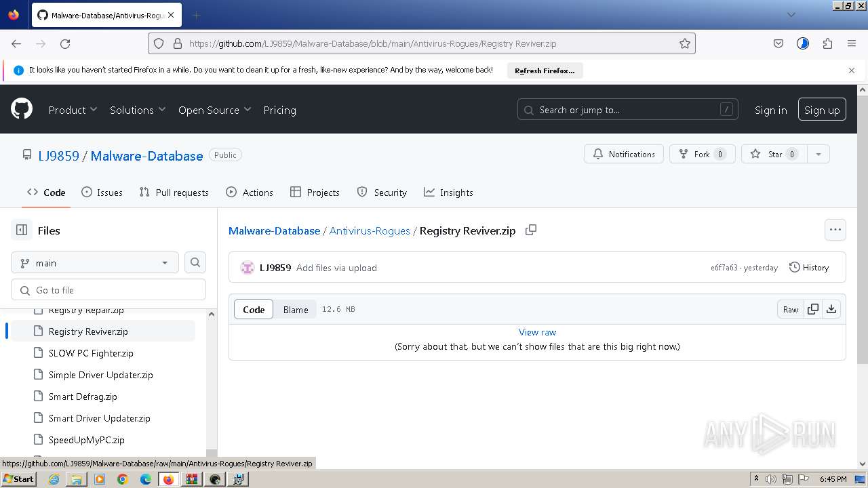Click Notifications button
Viewport: 868px width, 488px height.
click(624, 154)
